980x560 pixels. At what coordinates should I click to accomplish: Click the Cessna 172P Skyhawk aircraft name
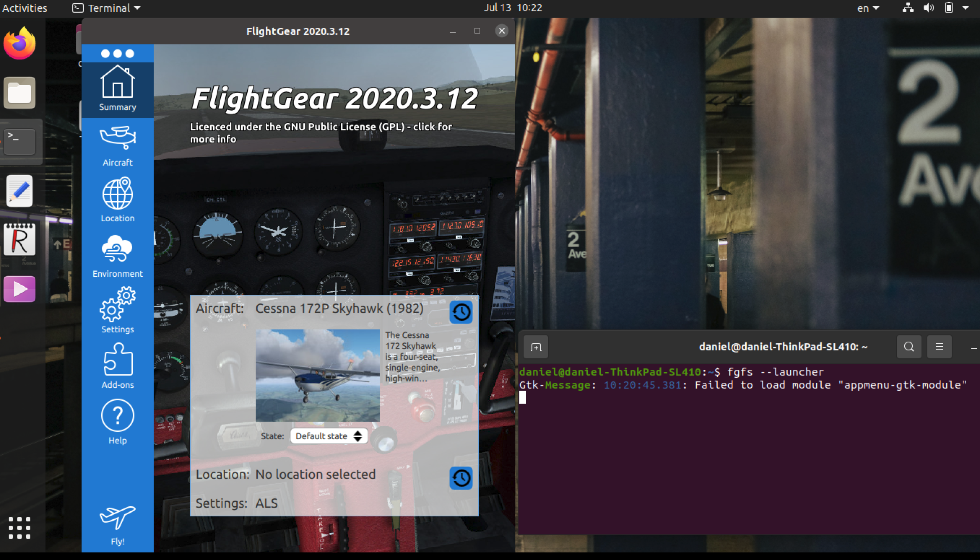[339, 308]
